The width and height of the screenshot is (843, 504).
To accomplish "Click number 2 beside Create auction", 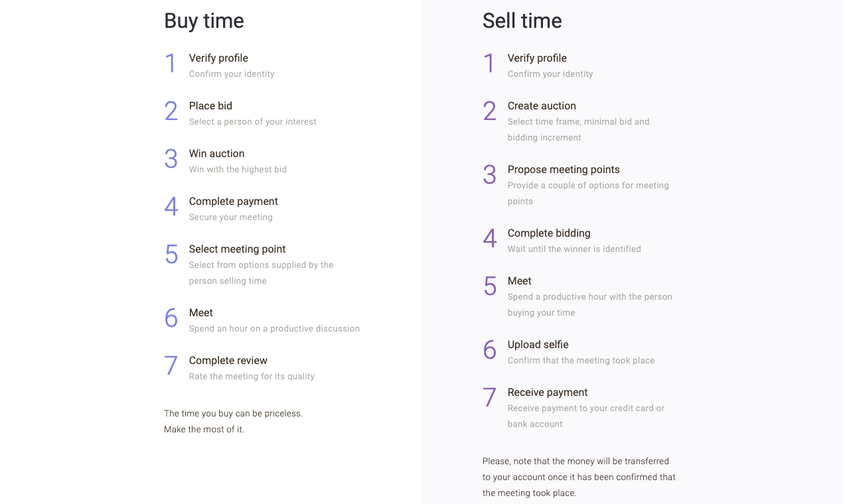I will [489, 111].
